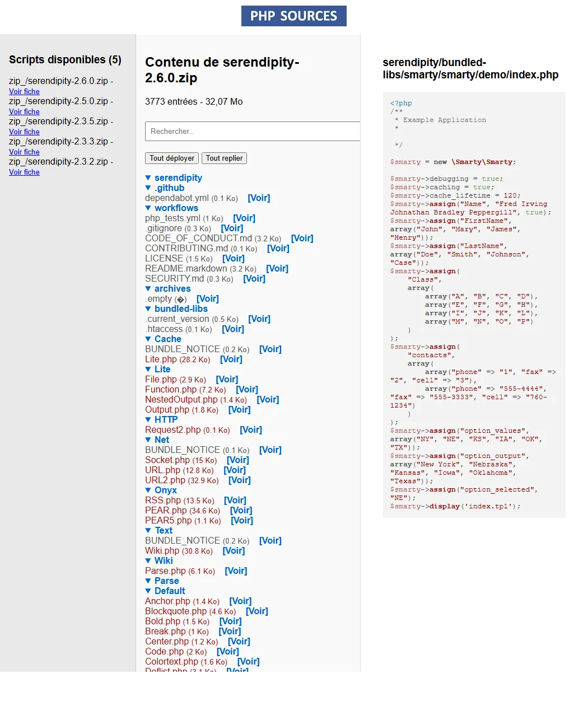The width and height of the screenshot is (588, 706).
Task: Collapse the Onyx folder node
Action: (160, 490)
